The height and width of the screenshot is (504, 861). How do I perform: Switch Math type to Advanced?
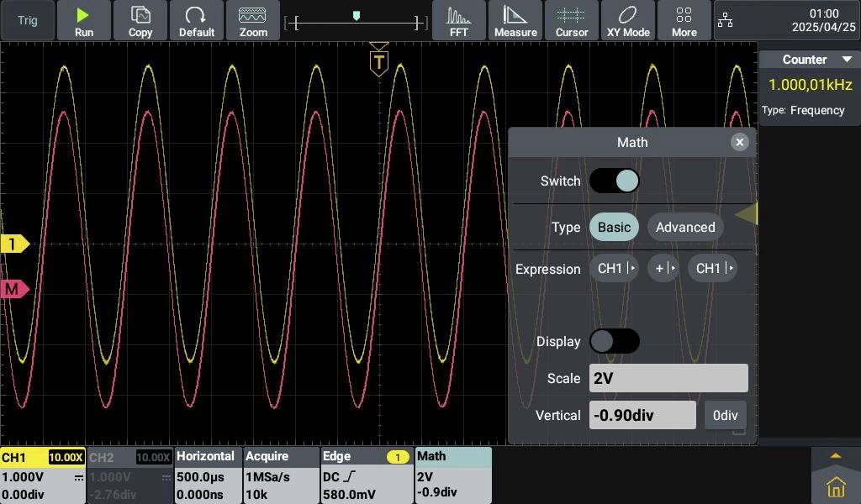tap(685, 227)
